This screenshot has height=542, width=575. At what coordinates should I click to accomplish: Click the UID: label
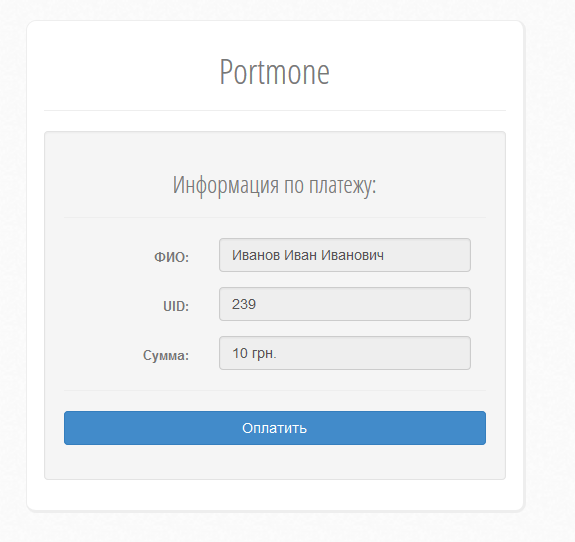click(x=176, y=306)
